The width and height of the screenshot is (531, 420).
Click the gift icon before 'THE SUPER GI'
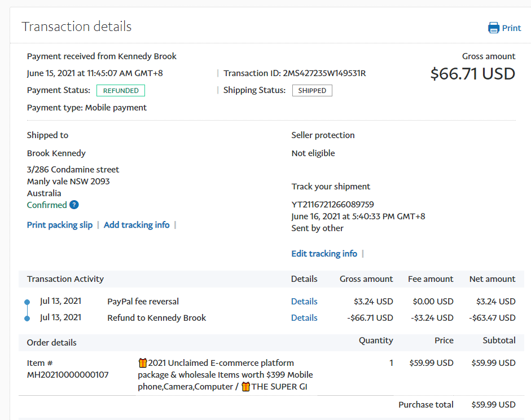(245, 387)
